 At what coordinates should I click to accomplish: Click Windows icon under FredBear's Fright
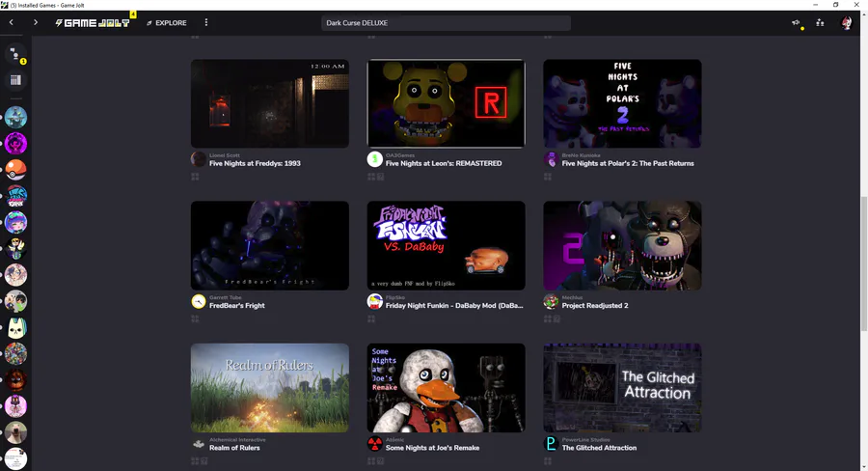(x=195, y=319)
